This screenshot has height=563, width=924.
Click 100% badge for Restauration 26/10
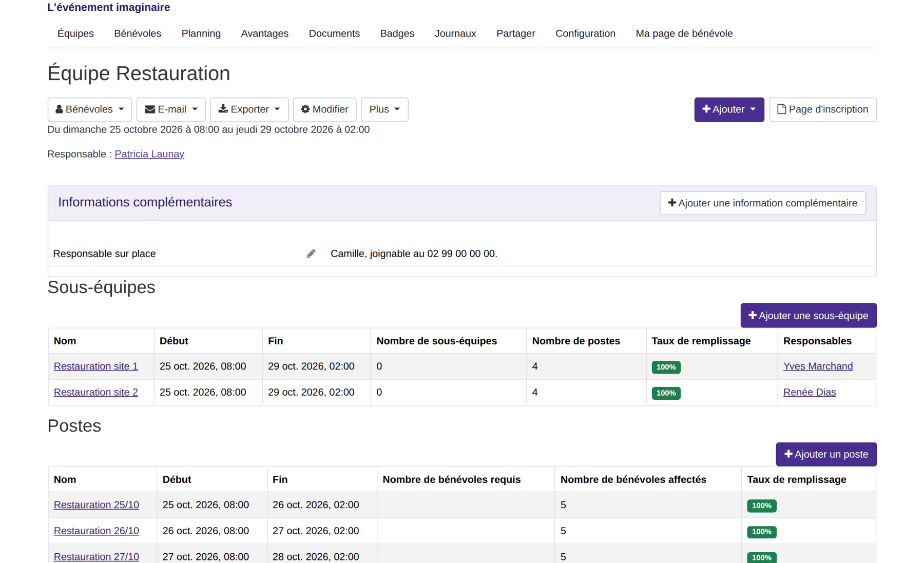click(x=761, y=532)
